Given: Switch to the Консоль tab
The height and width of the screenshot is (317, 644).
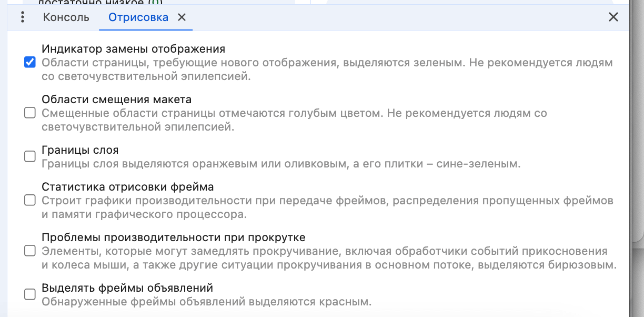Looking at the screenshot, I should click(x=65, y=17).
